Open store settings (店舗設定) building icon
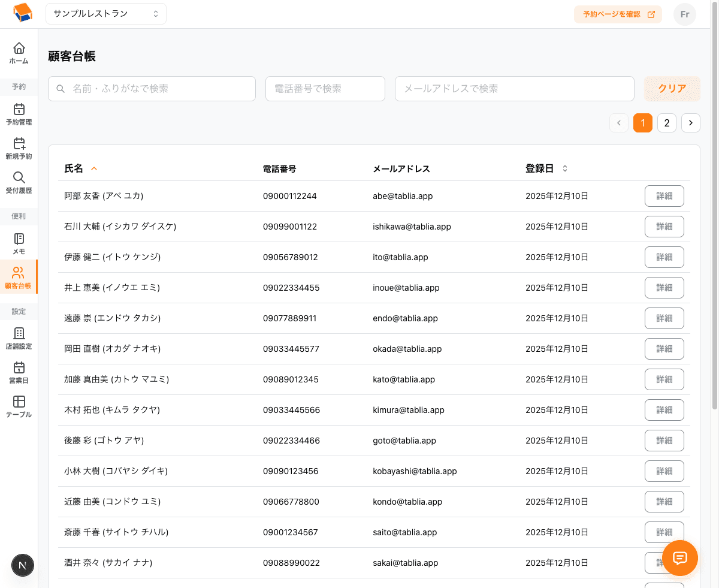The image size is (719, 588). (19, 333)
